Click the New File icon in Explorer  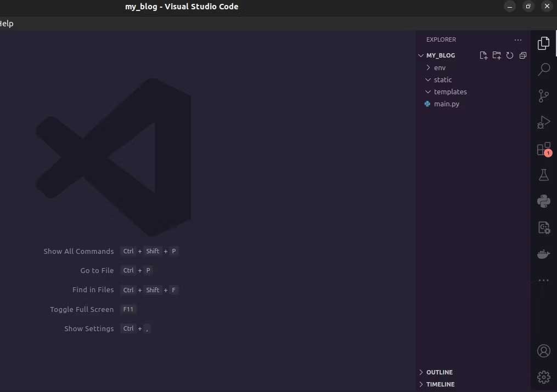483,55
